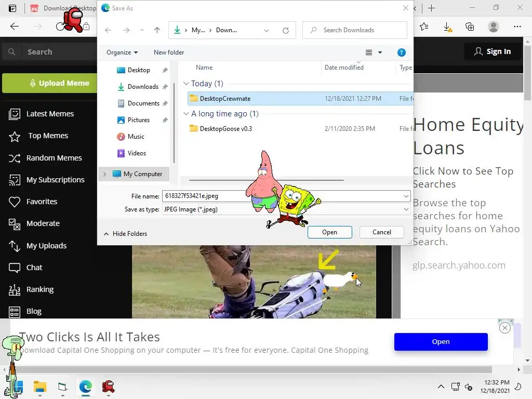Screen dimensions: 532x399
Task: Collapse the A long time ago group
Action: tap(186, 114)
